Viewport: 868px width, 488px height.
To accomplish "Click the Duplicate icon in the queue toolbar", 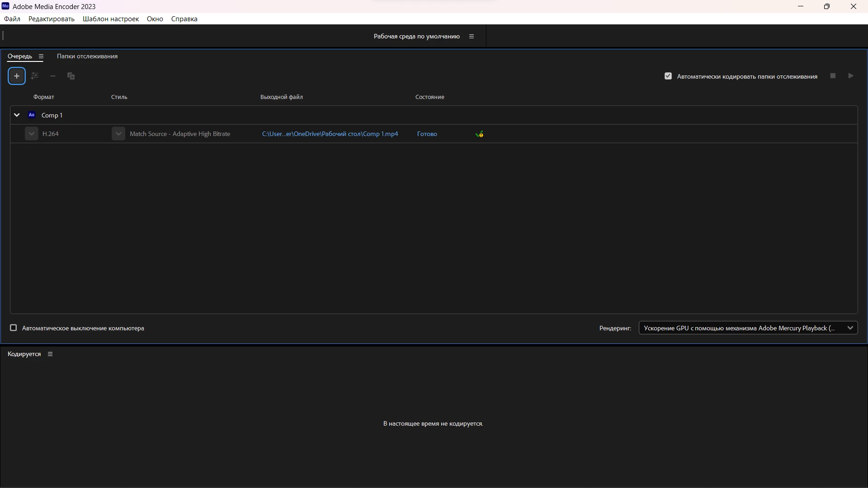I will [x=71, y=76].
